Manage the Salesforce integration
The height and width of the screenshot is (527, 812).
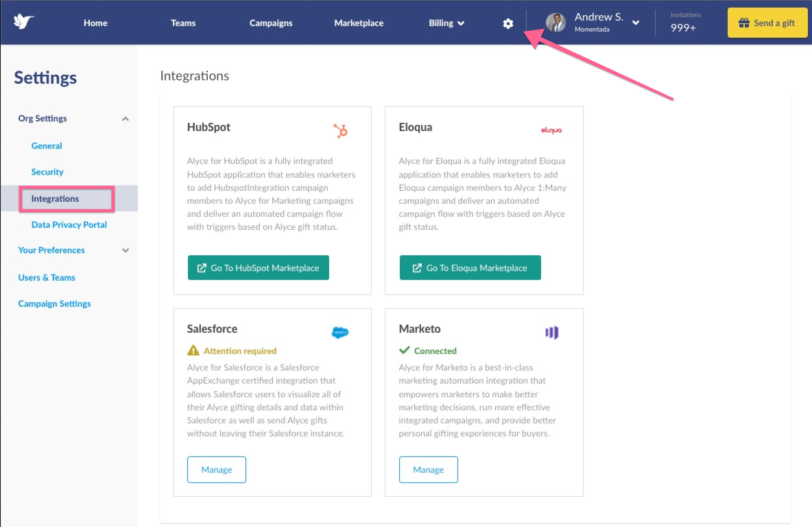tap(217, 469)
